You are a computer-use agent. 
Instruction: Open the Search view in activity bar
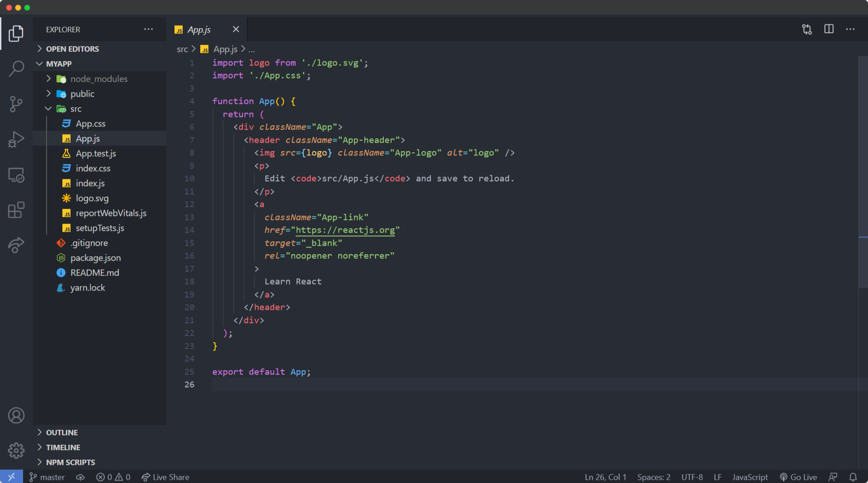(16, 69)
